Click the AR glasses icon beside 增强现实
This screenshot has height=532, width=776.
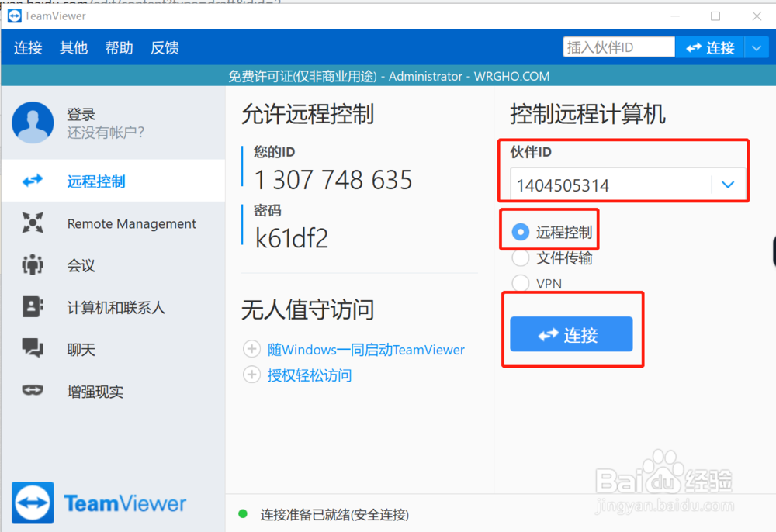(x=33, y=391)
